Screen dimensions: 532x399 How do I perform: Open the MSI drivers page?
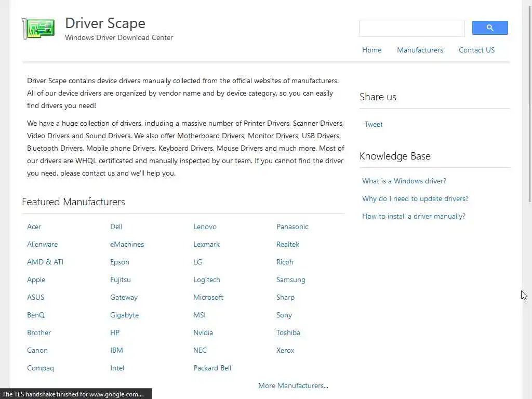pyautogui.click(x=199, y=315)
